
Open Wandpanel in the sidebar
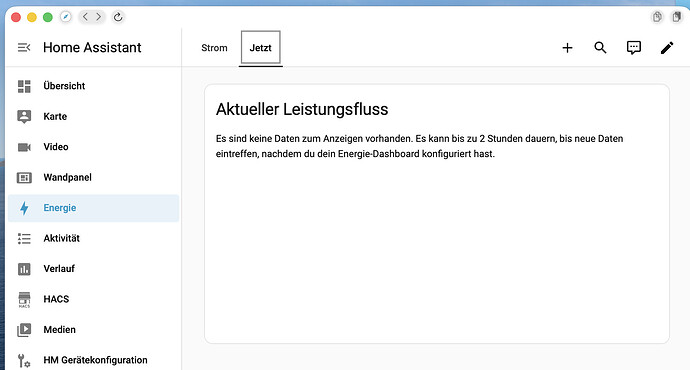pyautogui.click(x=93, y=177)
